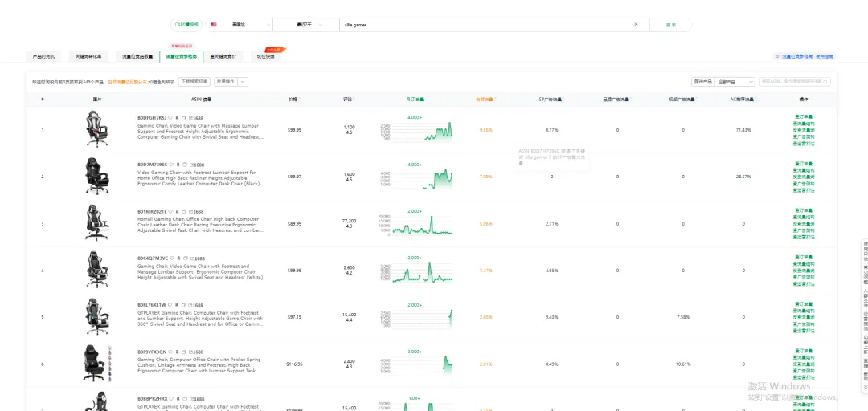
Task: Expand the batch operations dropdown arrow
Action: click(x=243, y=81)
